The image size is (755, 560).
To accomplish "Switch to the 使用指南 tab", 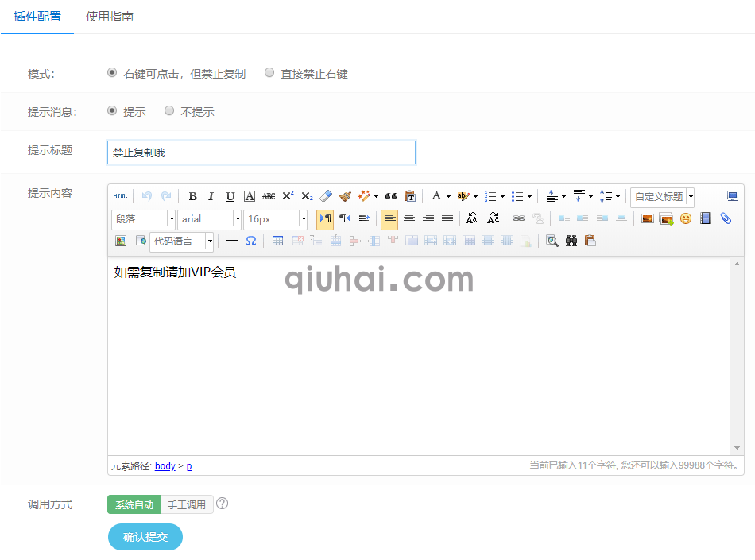I will 107,15.
